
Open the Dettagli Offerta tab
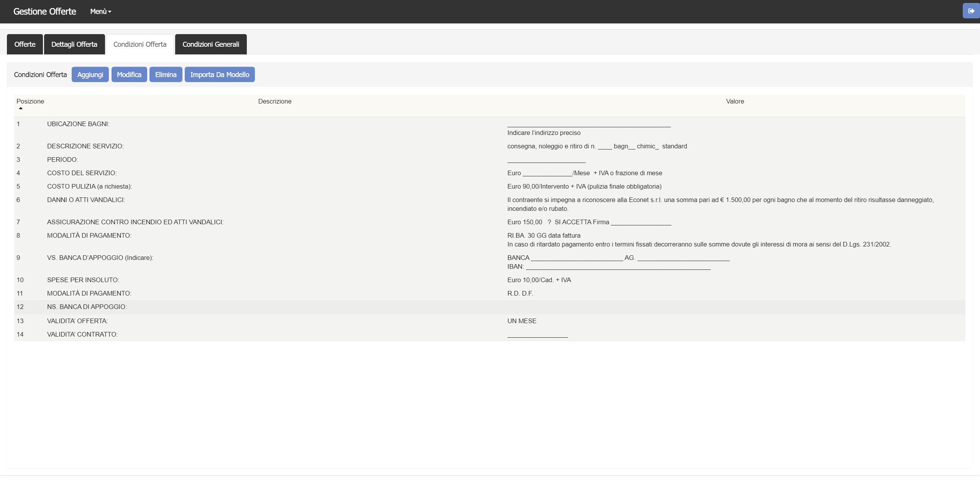point(74,44)
